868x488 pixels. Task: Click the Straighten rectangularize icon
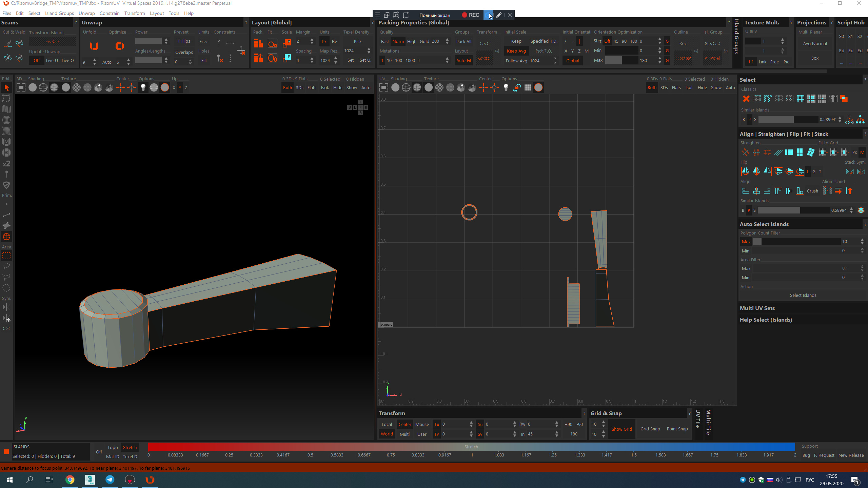pos(789,152)
